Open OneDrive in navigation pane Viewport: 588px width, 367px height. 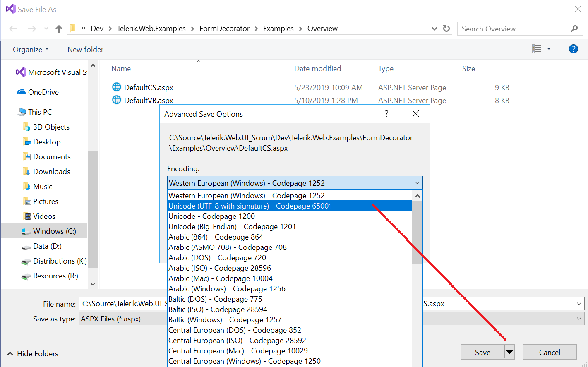38,92
